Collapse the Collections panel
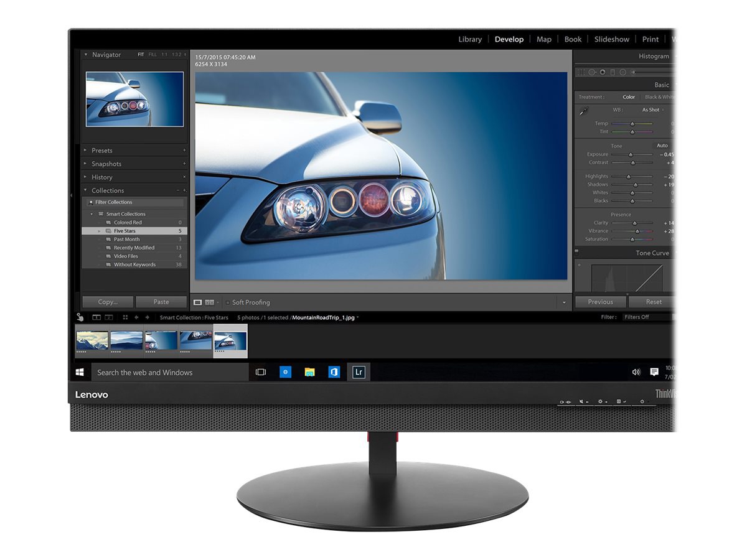Screen dimensions: 747x560 click(85, 190)
